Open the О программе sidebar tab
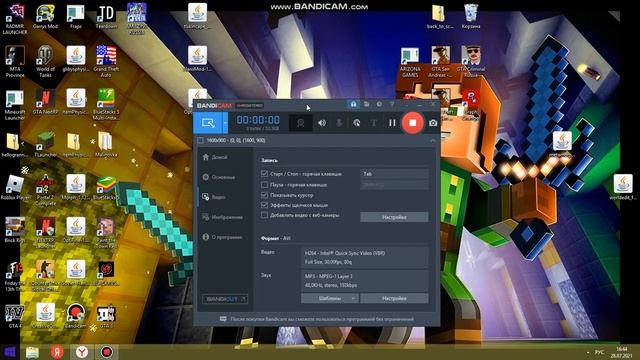The image size is (640, 360). [222, 237]
